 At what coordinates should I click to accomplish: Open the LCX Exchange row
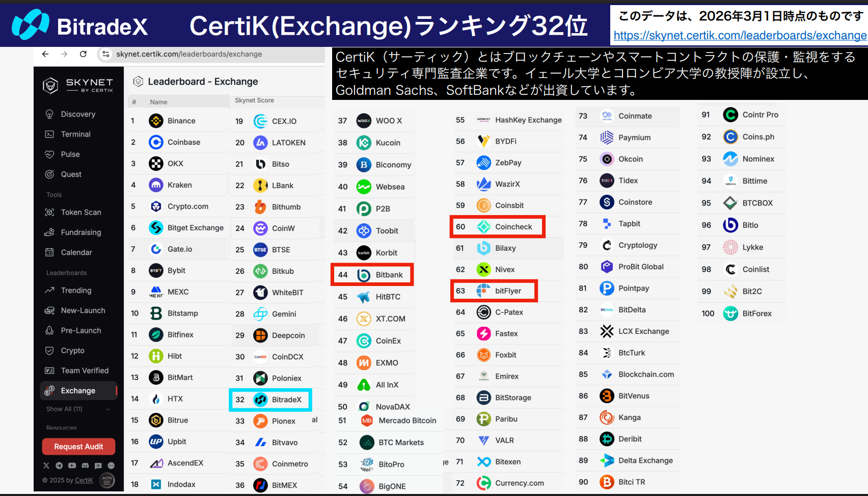628,331
